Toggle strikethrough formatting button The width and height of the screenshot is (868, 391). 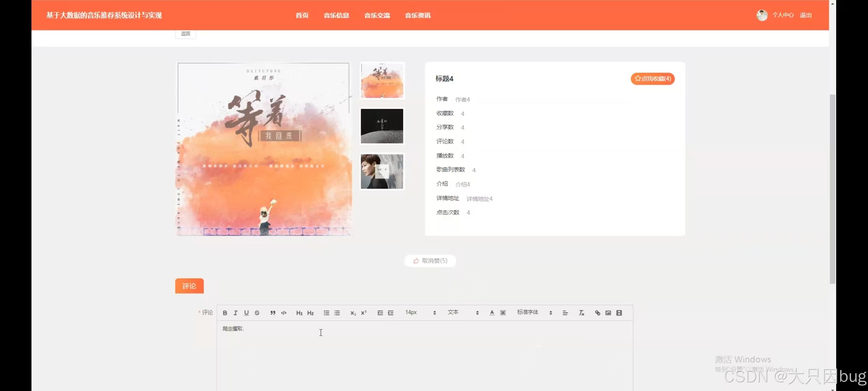pyautogui.click(x=257, y=313)
